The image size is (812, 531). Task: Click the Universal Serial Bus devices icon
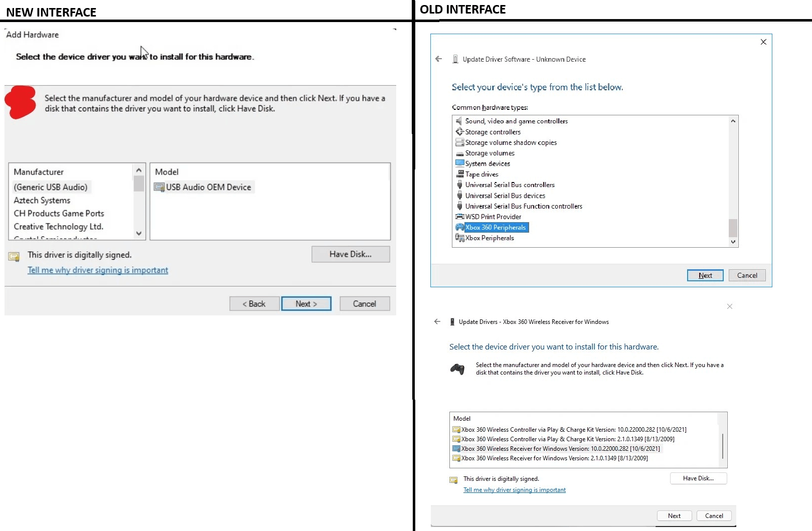coord(459,196)
